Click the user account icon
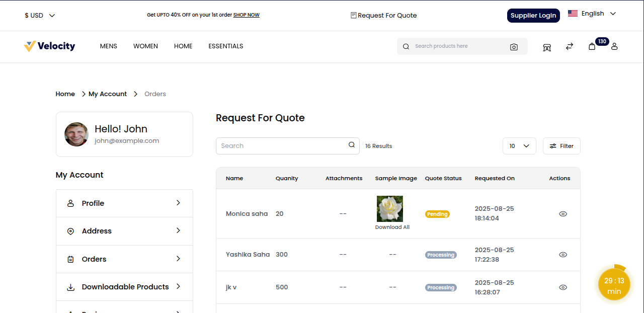The image size is (644, 313). [614, 46]
